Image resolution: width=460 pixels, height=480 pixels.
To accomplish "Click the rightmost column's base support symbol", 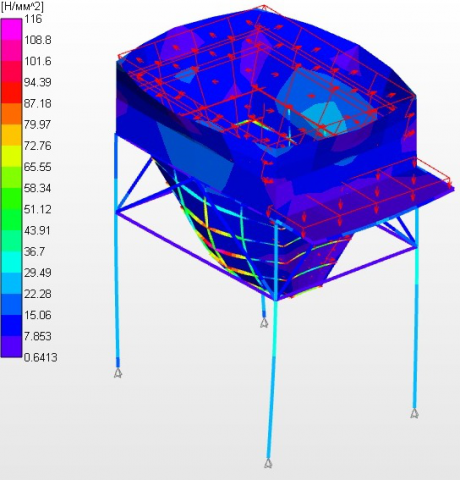I will 414,413.
